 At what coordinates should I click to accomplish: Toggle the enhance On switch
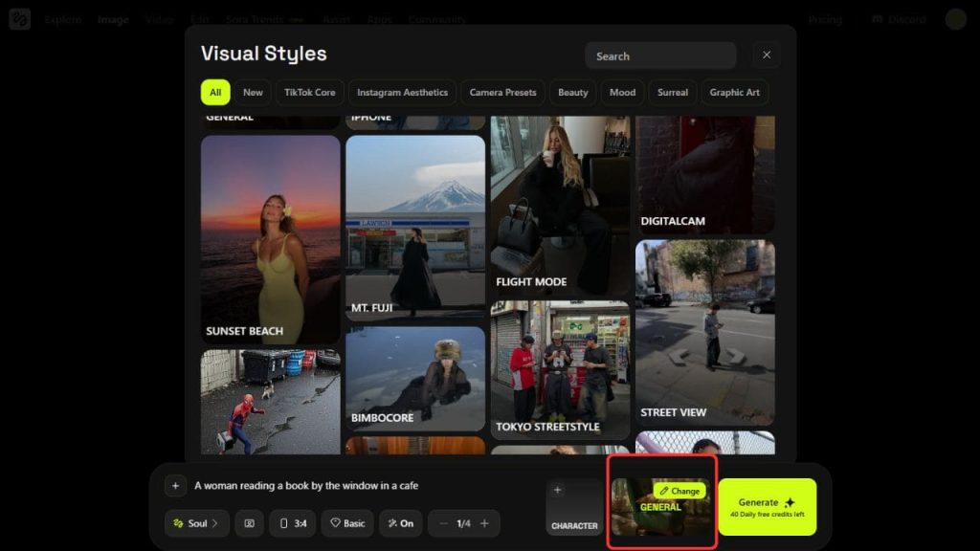400,523
